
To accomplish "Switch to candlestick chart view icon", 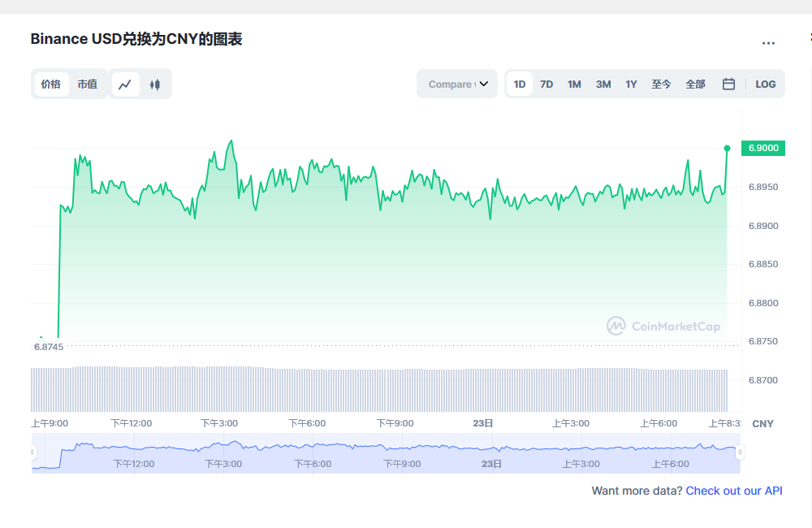I will (155, 84).
